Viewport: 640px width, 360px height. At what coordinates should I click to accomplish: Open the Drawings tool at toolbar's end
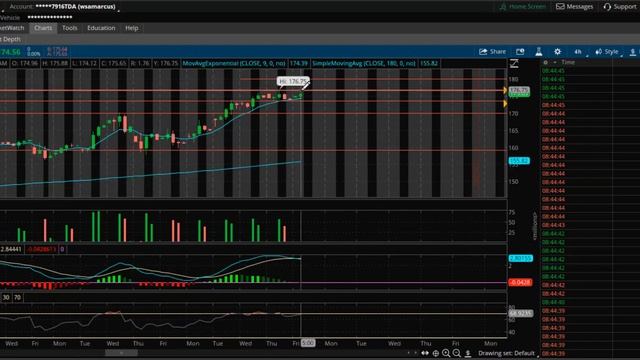point(633,52)
